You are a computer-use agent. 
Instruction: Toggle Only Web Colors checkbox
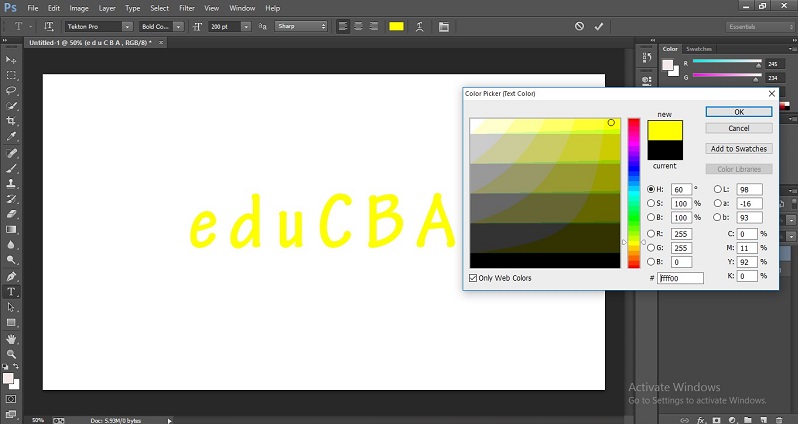(x=473, y=278)
